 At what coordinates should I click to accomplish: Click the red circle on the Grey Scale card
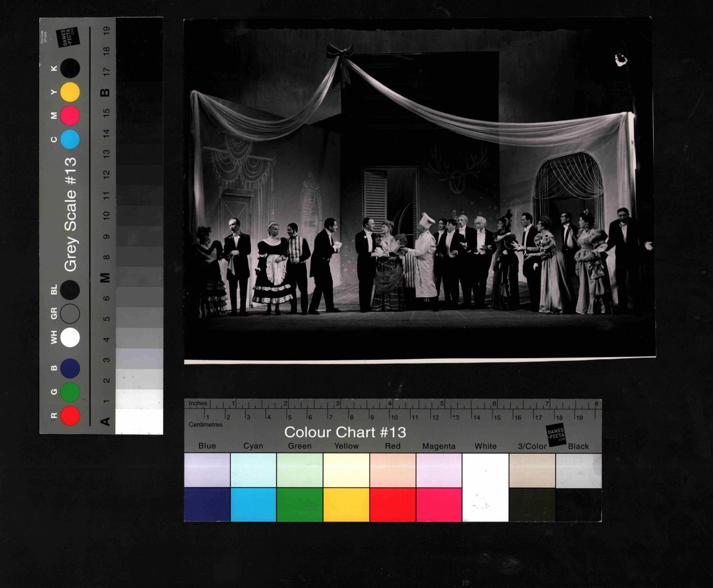click(x=70, y=416)
